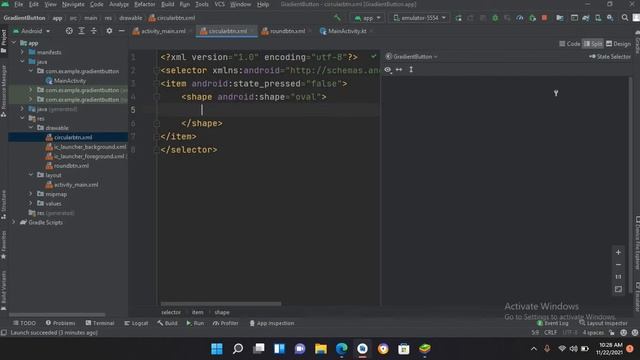Zoom out the preview with minus icon
This screenshot has height=360, width=640.
point(618,265)
